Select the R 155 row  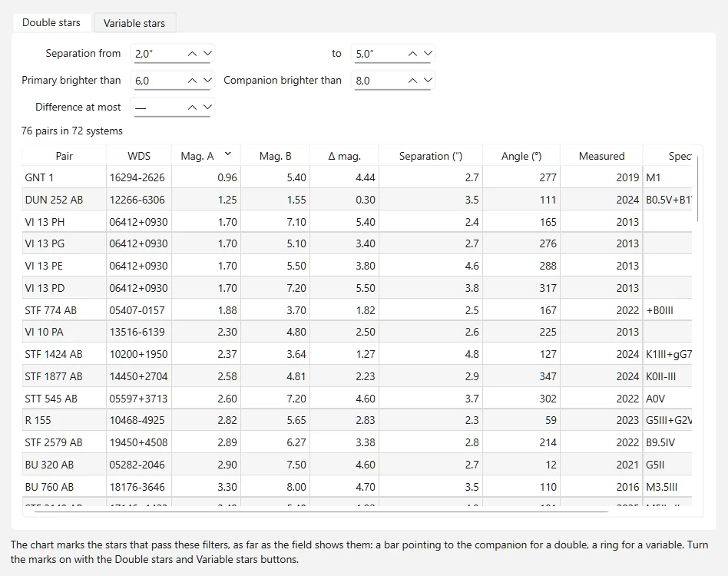pos(357,420)
